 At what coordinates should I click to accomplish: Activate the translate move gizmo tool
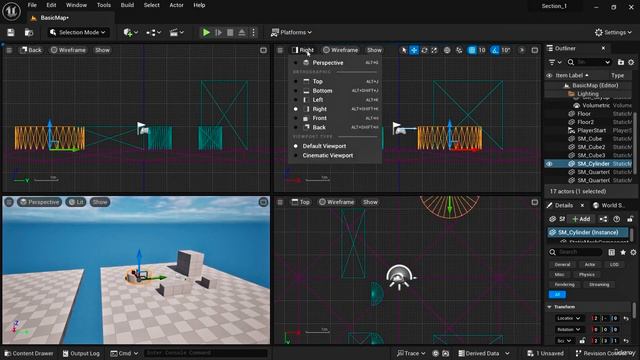coord(414,50)
